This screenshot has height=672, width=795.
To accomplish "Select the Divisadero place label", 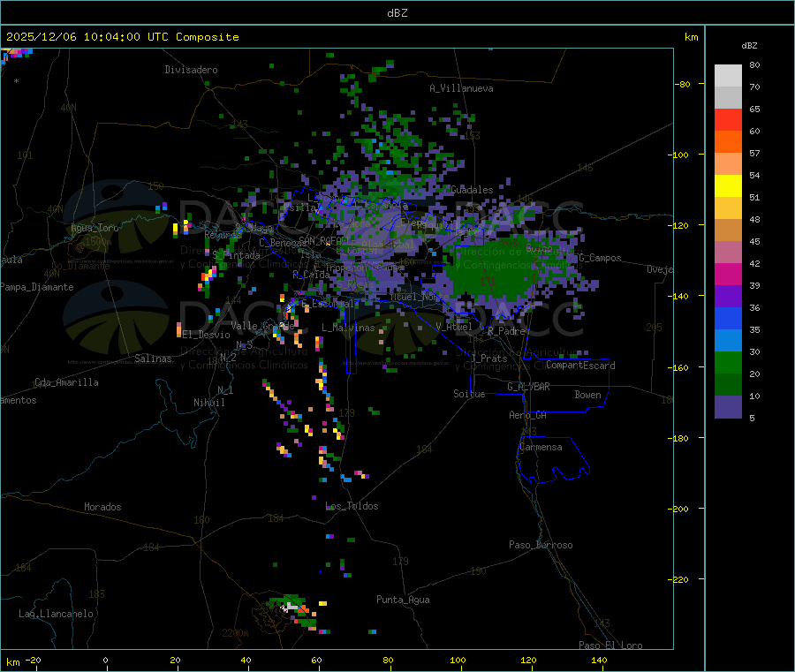I will point(191,70).
